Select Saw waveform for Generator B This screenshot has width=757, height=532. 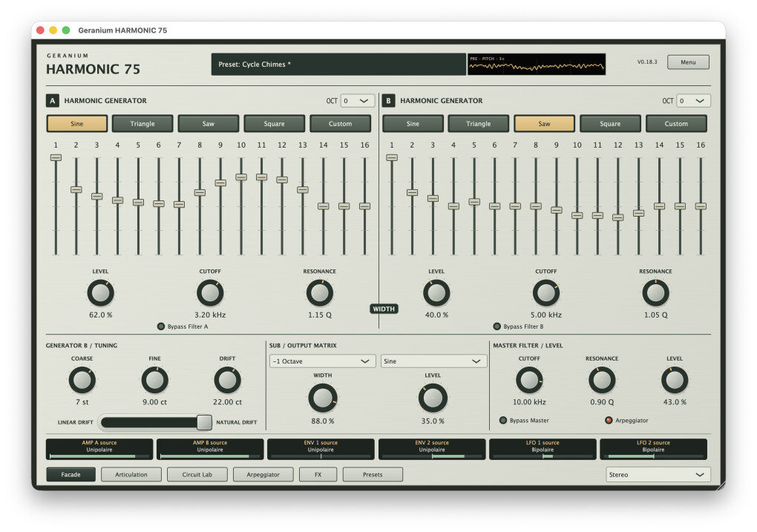tap(544, 124)
